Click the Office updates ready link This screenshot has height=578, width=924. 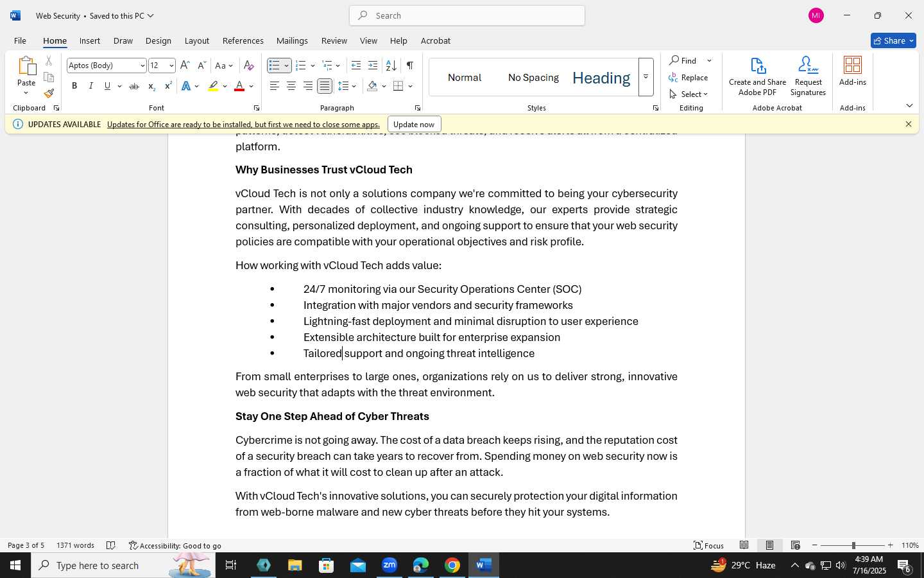tap(243, 124)
